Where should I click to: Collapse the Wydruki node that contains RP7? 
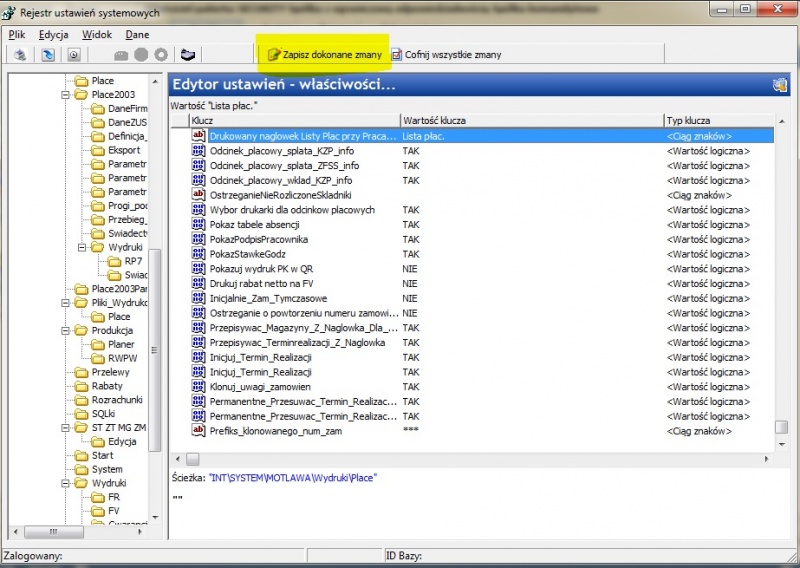[x=82, y=248]
